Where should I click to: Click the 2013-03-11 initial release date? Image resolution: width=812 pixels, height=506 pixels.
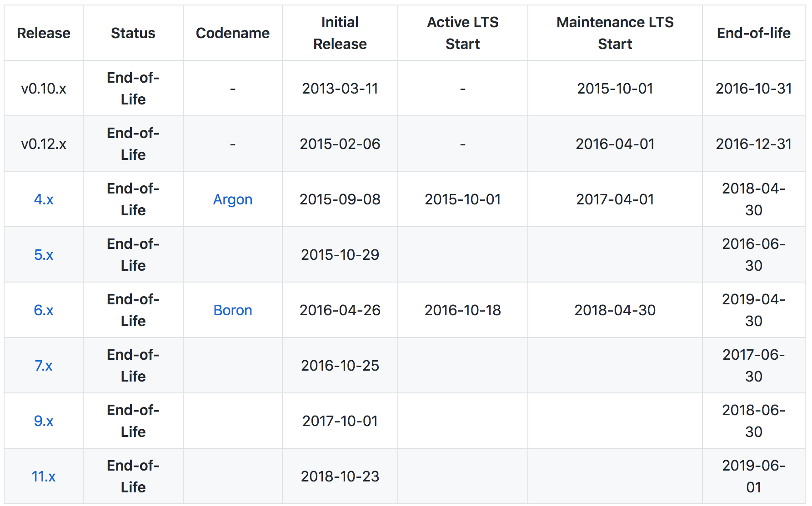click(340, 89)
